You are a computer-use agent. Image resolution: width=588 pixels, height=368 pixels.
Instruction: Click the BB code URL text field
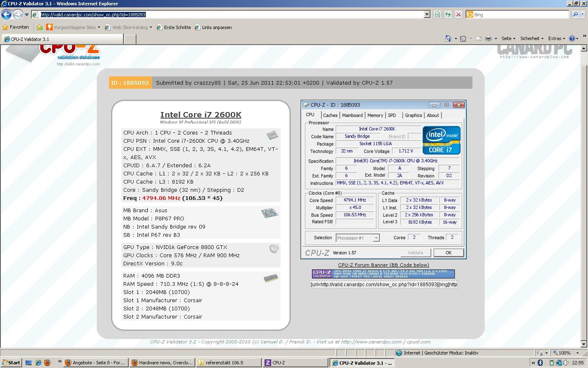click(383, 285)
